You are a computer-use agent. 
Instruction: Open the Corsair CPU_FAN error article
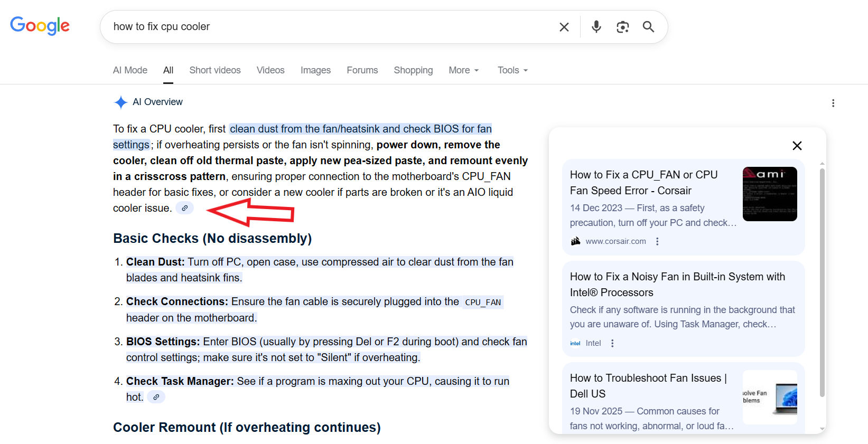coord(643,182)
